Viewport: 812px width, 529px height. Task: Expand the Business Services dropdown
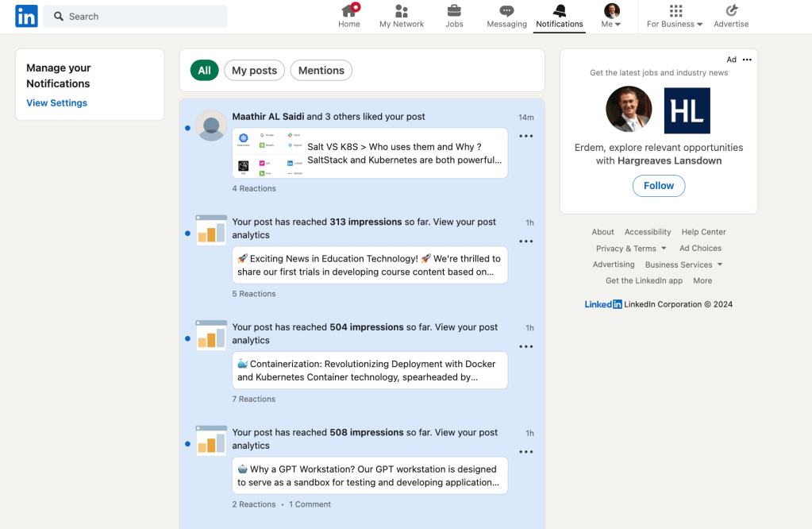(683, 264)
